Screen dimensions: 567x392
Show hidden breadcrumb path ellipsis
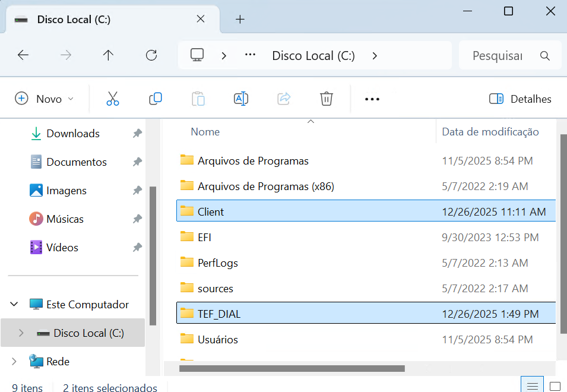250,55
